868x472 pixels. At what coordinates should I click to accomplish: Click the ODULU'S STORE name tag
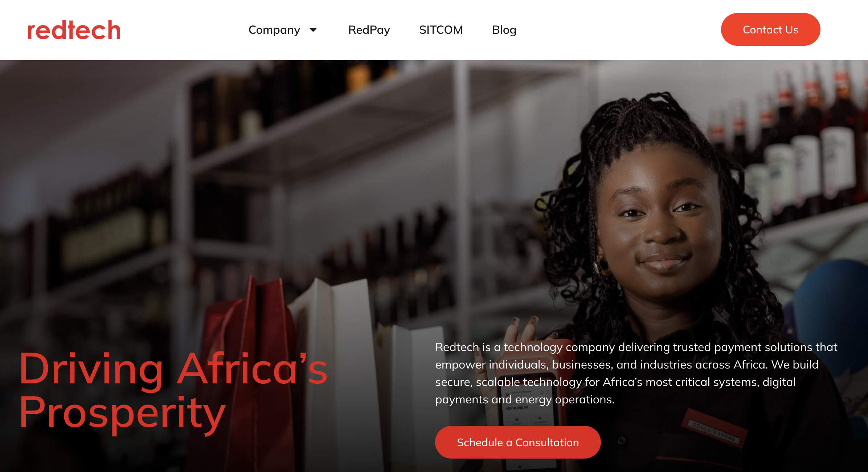click(714, 428)
